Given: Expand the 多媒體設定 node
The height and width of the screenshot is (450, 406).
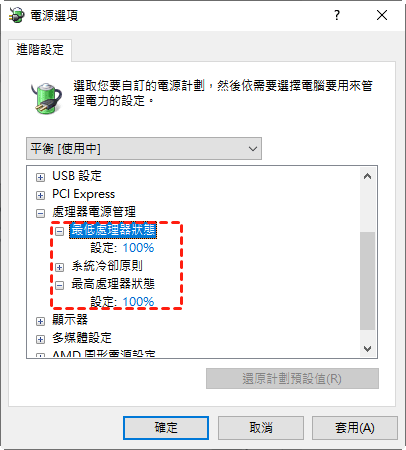Looking at the screenshot, I should [x=40, y=339].
